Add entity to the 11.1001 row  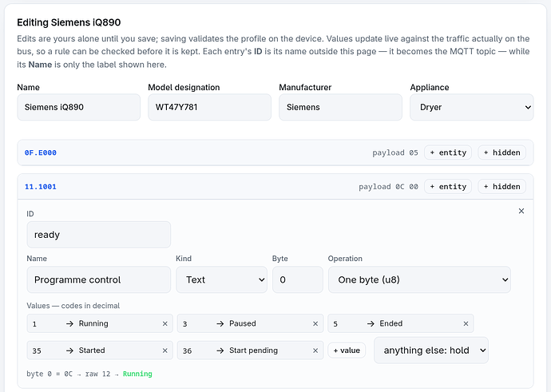(x=448, y=187)
